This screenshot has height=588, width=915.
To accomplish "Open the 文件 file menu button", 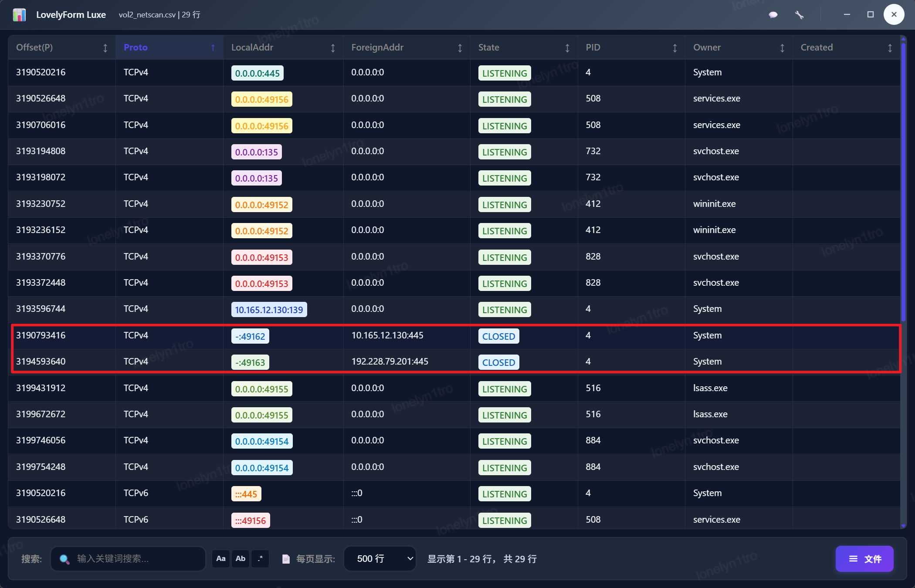I will click(864, 558).
